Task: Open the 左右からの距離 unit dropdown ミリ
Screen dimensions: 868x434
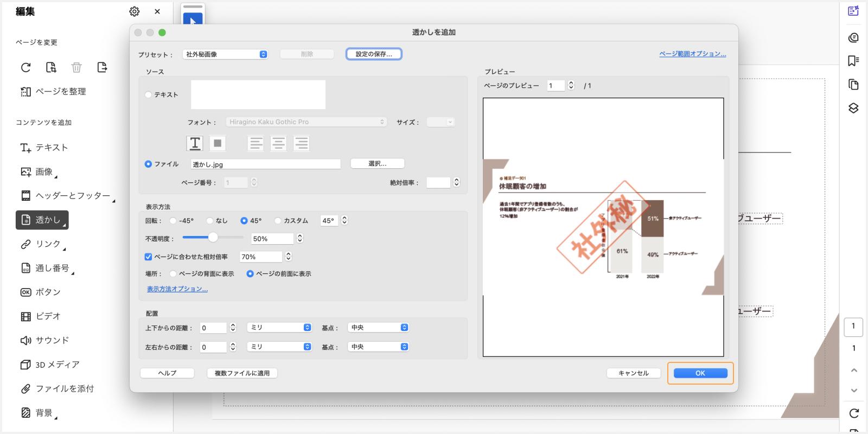Action: pyautogui.click(x=279, y=347)
